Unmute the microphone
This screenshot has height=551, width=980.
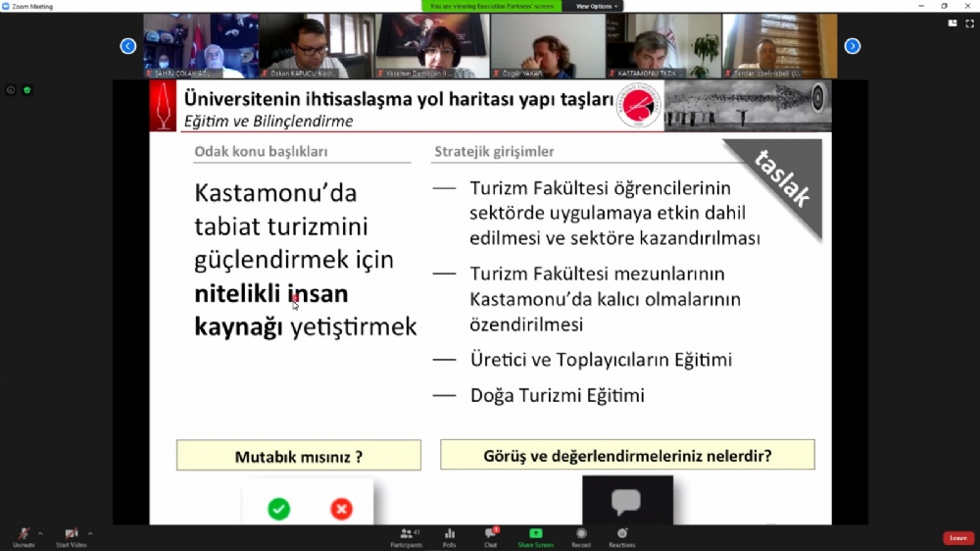(23, 534)
